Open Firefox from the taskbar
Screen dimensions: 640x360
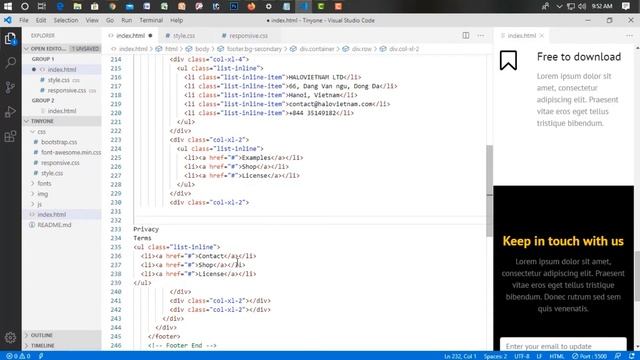coord(251,6)
